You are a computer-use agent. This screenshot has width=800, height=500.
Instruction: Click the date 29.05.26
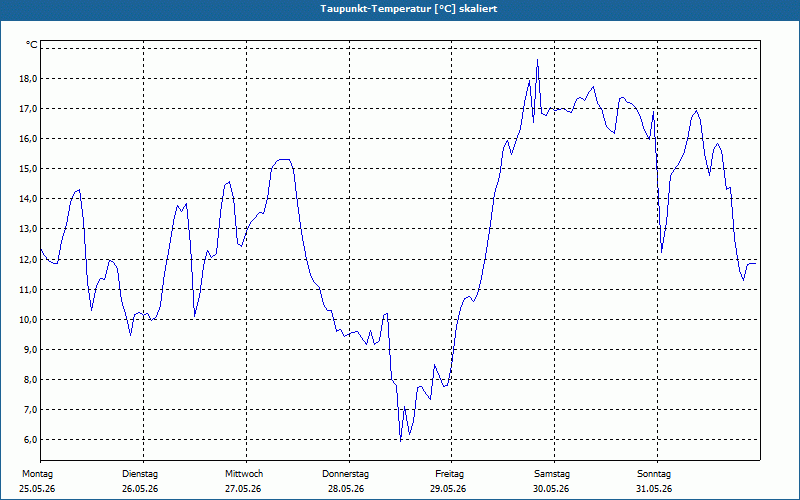448,489
